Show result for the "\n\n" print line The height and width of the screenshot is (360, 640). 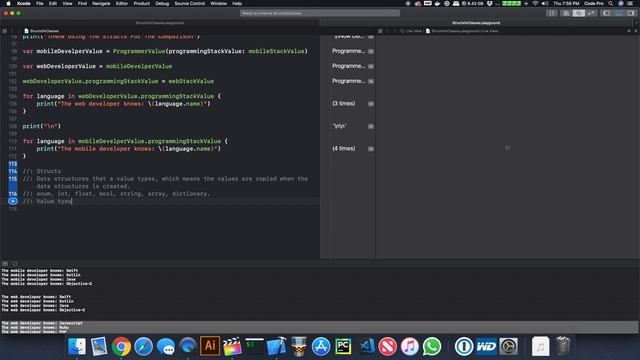pos(371,126)
